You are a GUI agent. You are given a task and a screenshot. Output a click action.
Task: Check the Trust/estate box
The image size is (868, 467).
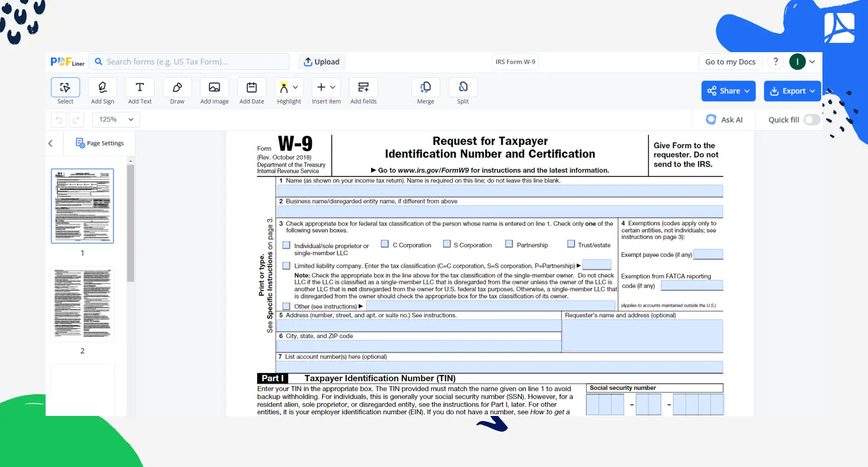click(571, 244)
